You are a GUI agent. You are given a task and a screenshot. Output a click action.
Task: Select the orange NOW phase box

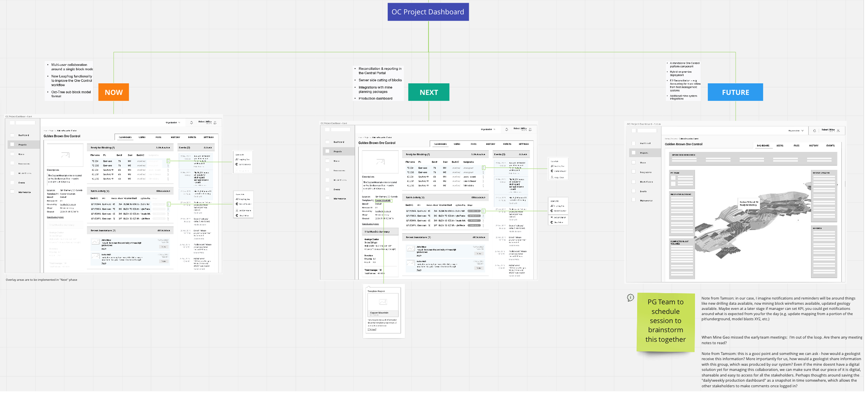[114, 93]
